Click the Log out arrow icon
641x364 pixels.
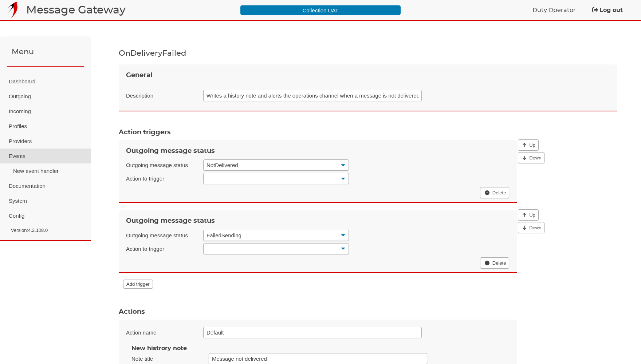[x=595, y=10]
